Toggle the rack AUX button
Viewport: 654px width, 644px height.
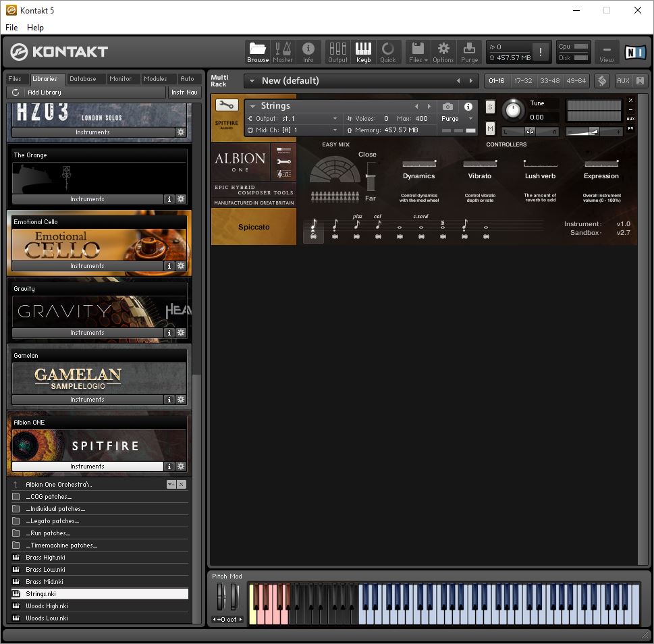point(623,81)
